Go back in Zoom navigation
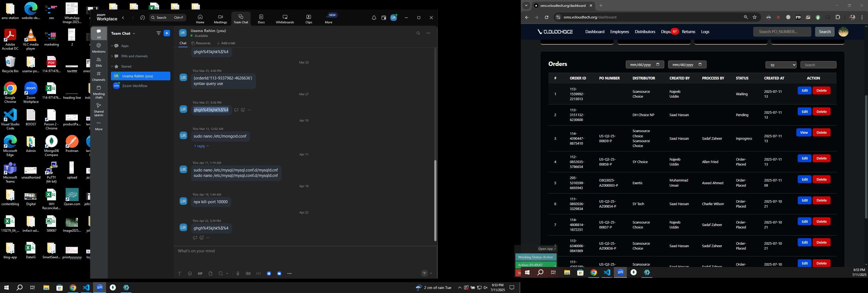The width and height of the screenshot is (868, 293). tap(123, 18)
